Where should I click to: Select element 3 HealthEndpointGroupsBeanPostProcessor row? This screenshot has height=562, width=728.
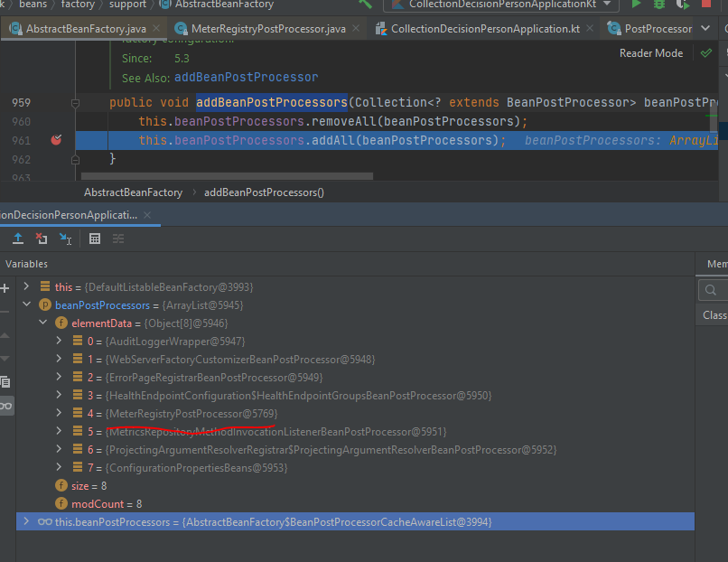click(x=356, y=395)
